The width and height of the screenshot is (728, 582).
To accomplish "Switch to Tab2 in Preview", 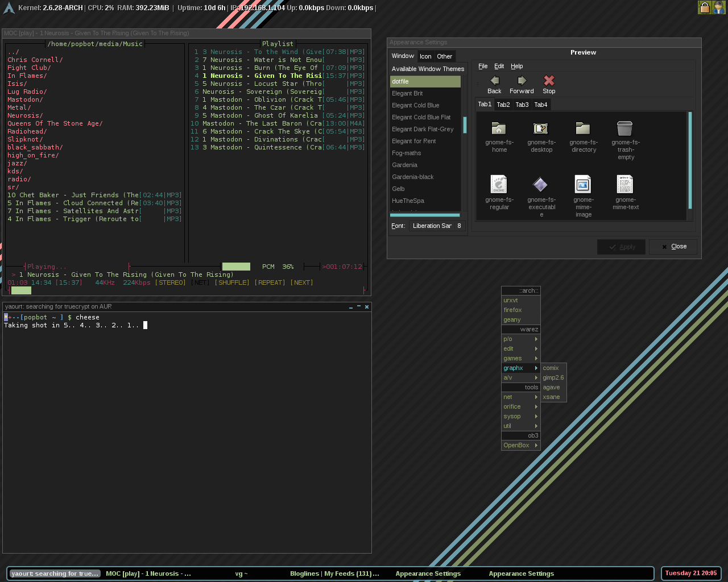I will pos(503,105).
